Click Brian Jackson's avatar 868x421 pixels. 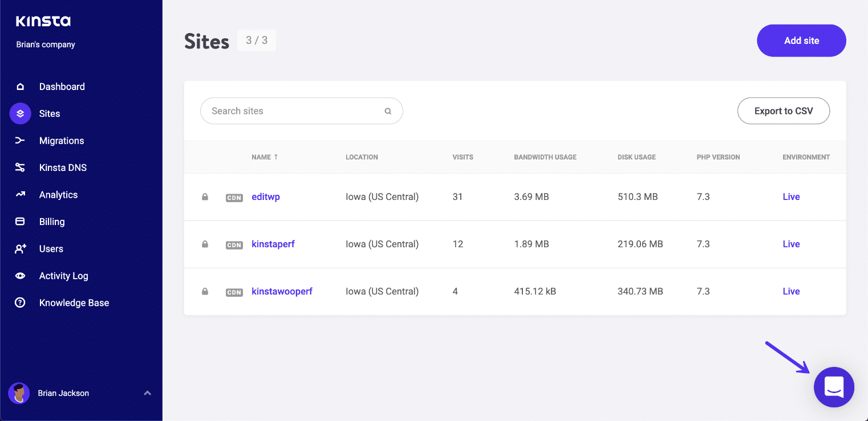[x=19, y=393]
